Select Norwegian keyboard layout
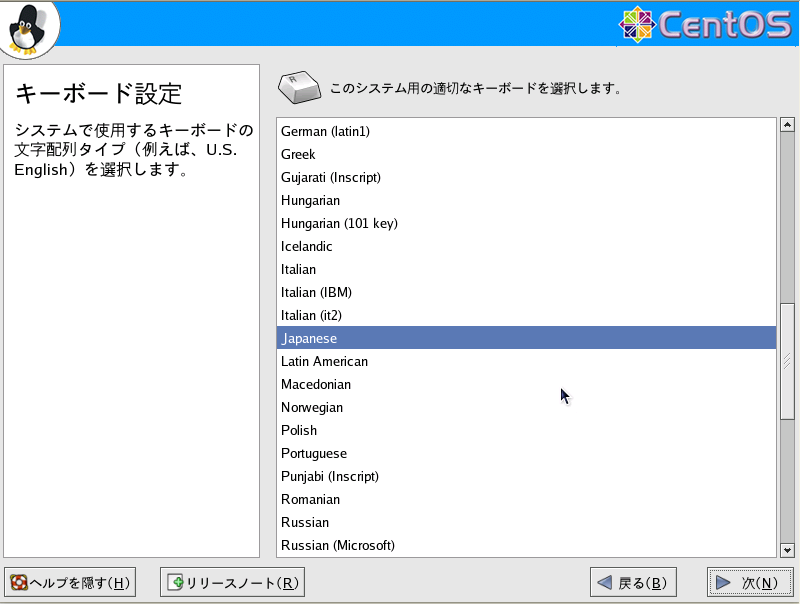This screenshot has height=604, width=801. 526,407
